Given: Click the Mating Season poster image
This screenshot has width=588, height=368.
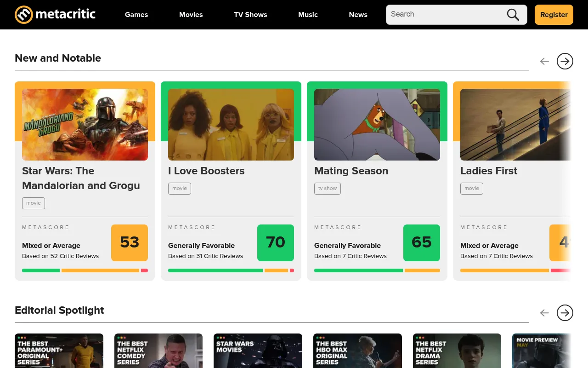Looking at the screenshot, I should coord(377,125).
